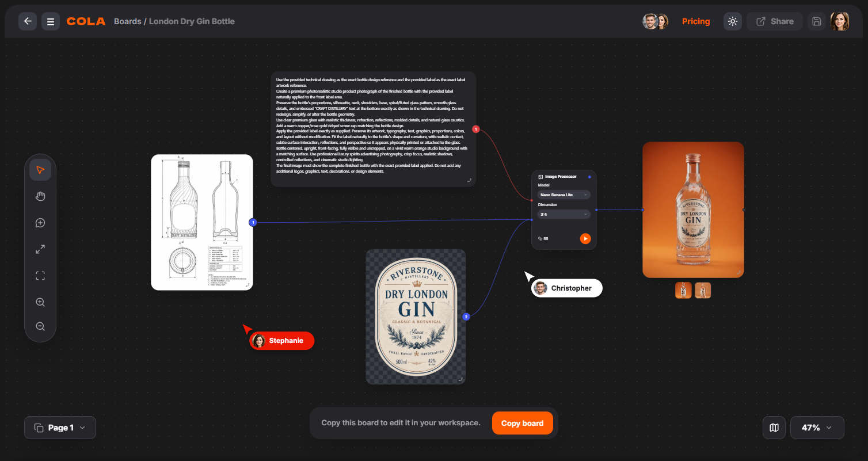Click the save disk icon
The image size is (868, 461).
tap(816, 21)
